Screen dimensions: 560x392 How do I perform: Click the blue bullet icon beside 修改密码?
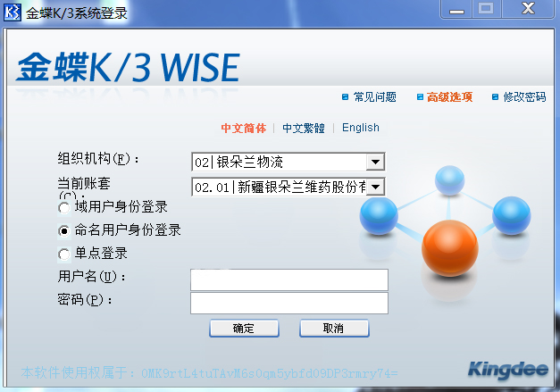coord(495,96)
